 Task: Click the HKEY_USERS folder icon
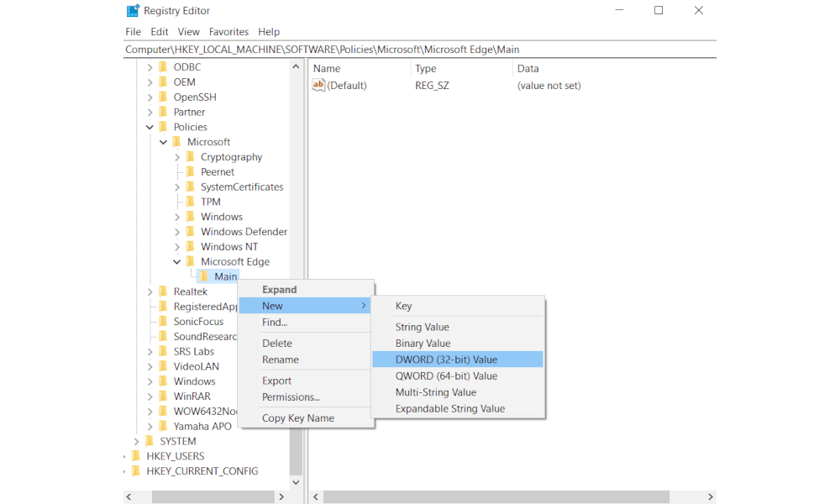[x=136, y=456]
